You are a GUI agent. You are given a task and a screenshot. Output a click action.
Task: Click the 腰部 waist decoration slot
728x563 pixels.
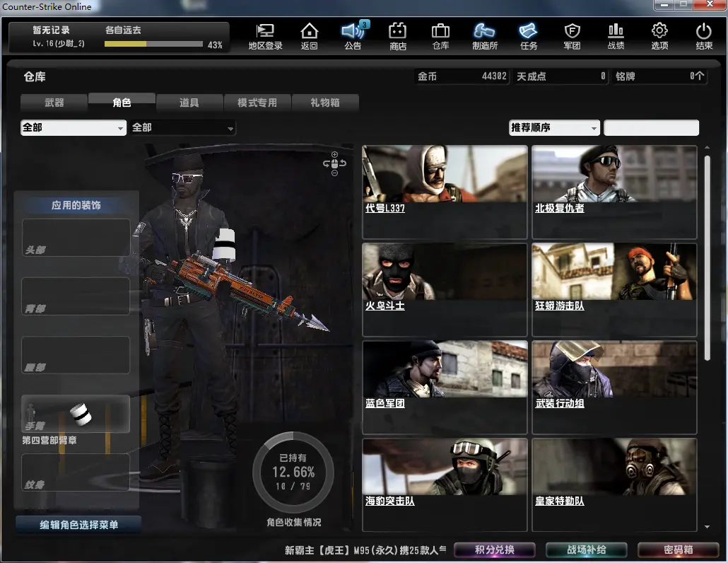[x=76, y=355]
